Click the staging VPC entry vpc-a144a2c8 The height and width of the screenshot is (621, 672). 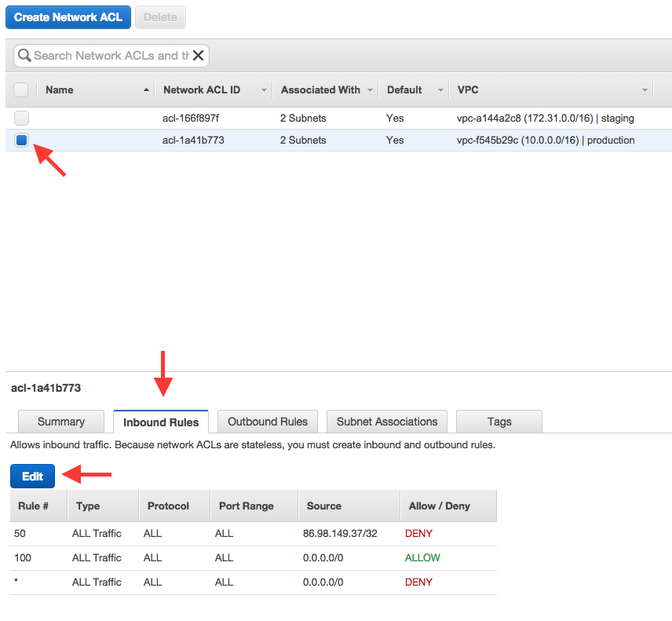coord(546,119)
